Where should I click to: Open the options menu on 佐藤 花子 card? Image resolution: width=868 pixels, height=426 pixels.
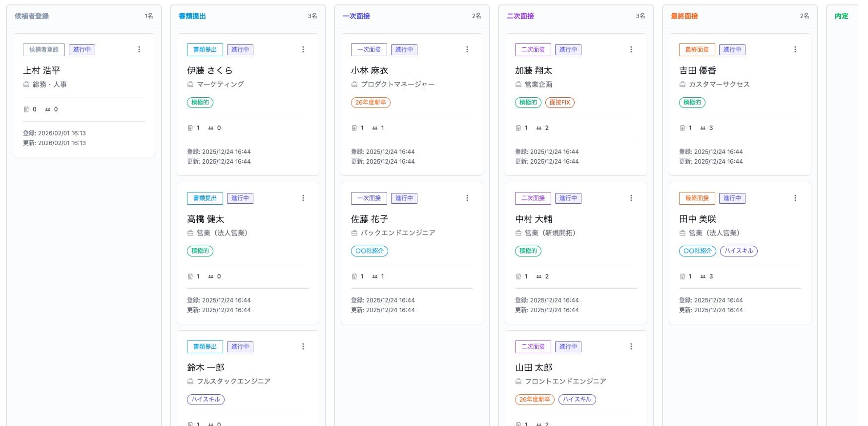click(x=467, y=198)
